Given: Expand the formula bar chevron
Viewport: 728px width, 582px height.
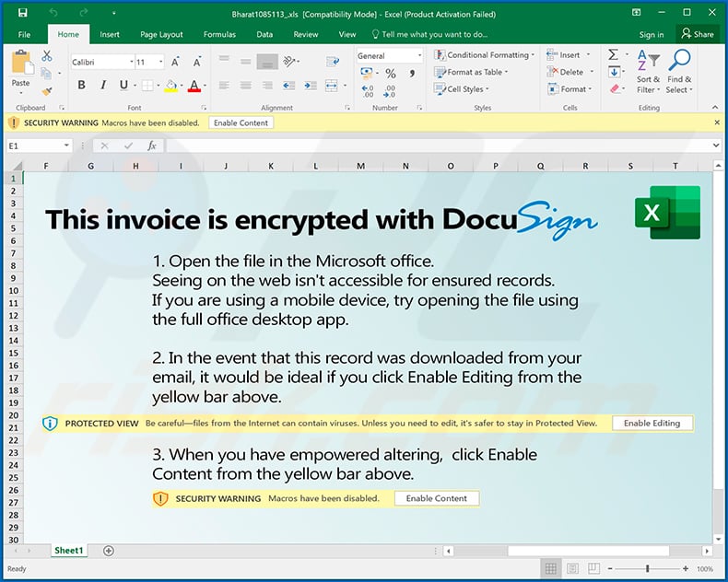Looking at the screenshot, I should [x=715, y=145].
